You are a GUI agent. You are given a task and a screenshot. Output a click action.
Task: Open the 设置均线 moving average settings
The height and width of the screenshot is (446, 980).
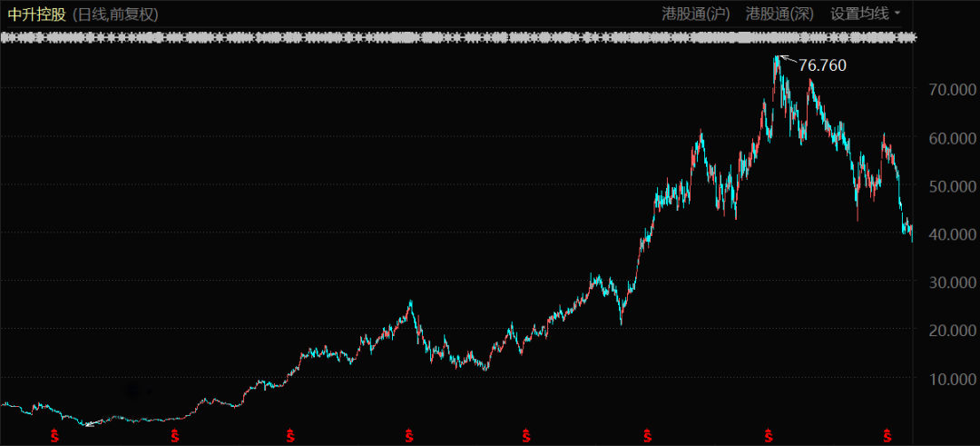(x=860, y=14)
